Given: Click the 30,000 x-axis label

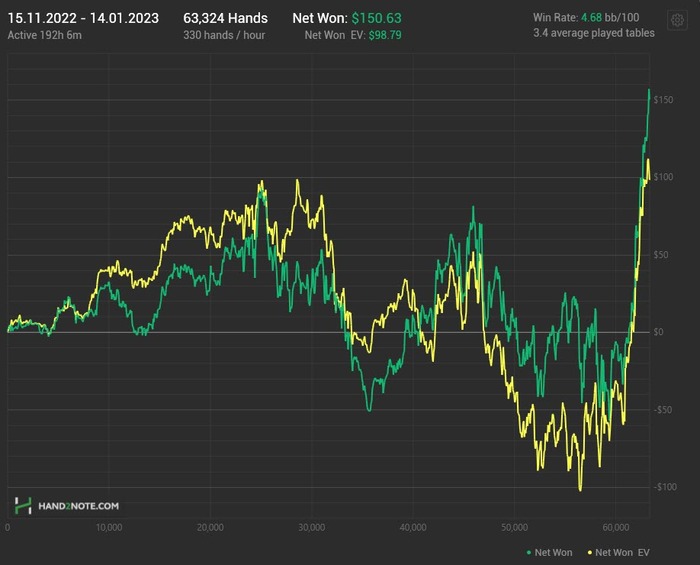Looking at the screenshot, I should click(312, 528).
